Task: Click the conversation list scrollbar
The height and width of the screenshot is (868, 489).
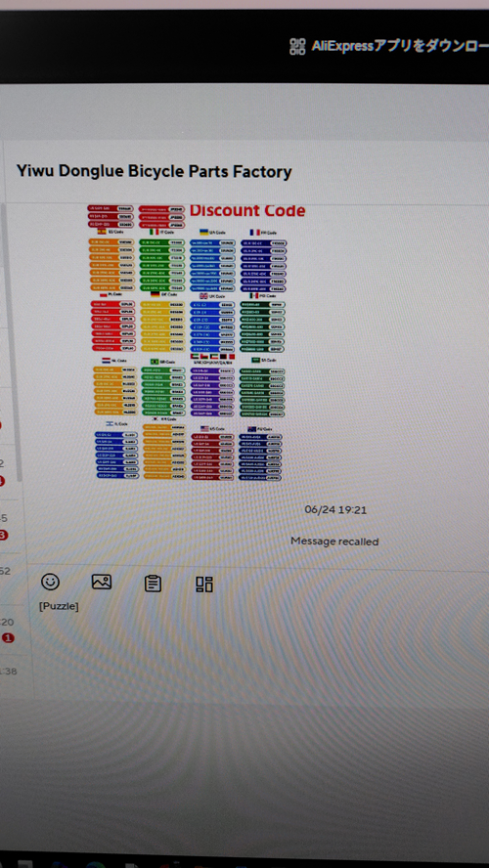Action: 18,343
